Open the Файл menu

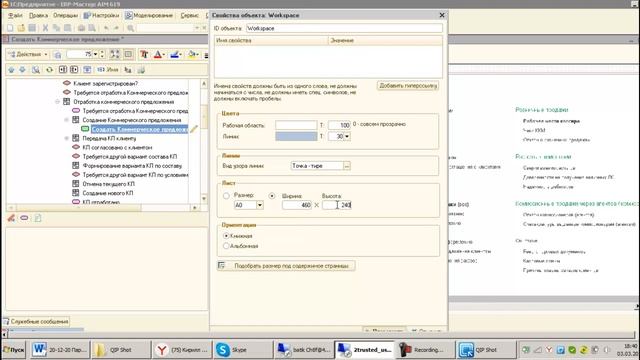pos(15,16)
